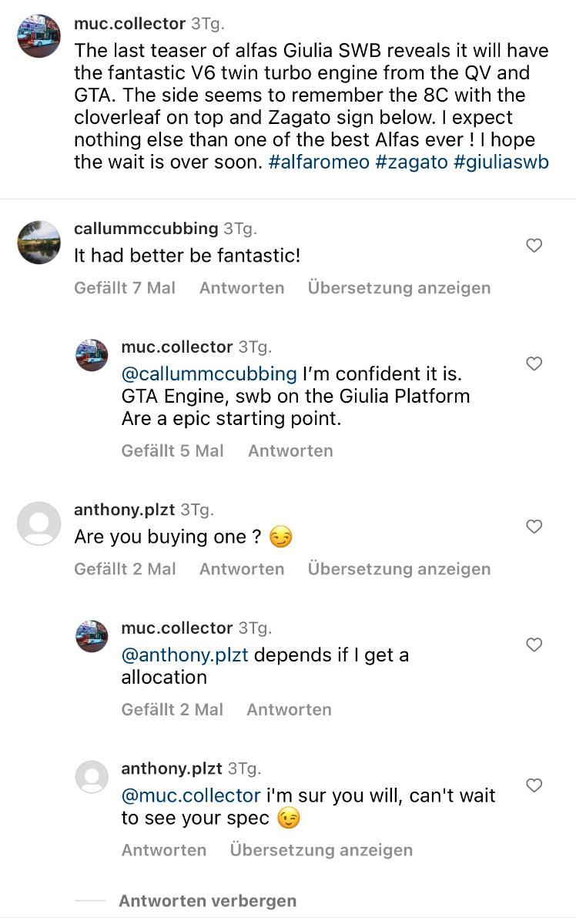Show translation of "Are you buying one ?"

coord(399,569)
